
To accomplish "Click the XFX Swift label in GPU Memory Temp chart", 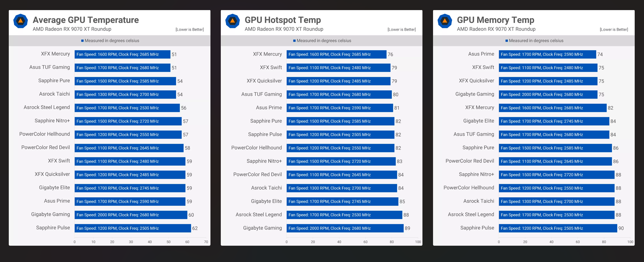I will (483, 68).
